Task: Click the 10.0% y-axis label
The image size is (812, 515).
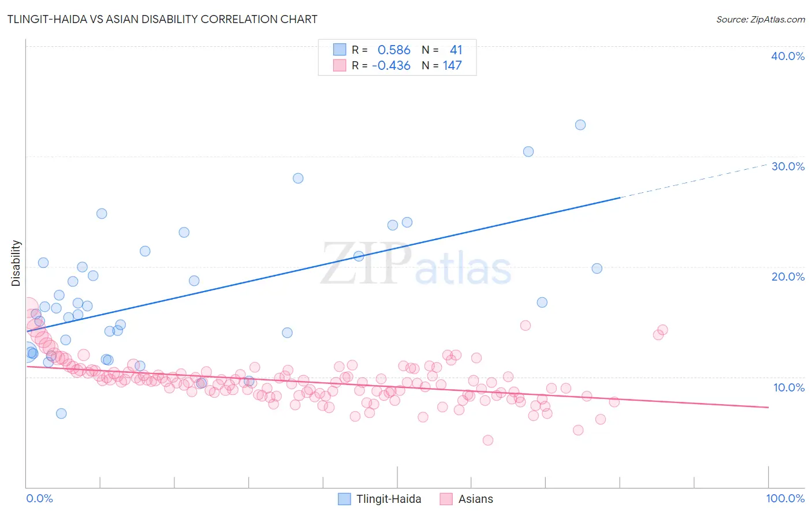Action: [x=789, y=387]
